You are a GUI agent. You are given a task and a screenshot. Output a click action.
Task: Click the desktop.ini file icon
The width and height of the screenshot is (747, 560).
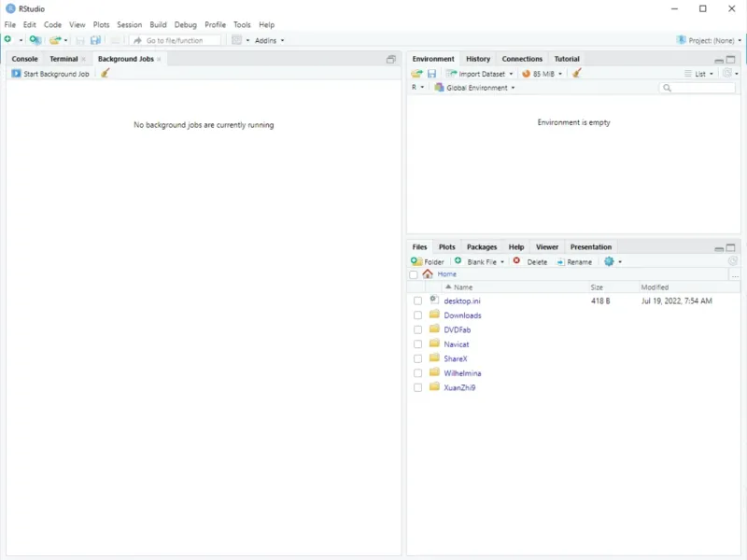click(434, 300)
